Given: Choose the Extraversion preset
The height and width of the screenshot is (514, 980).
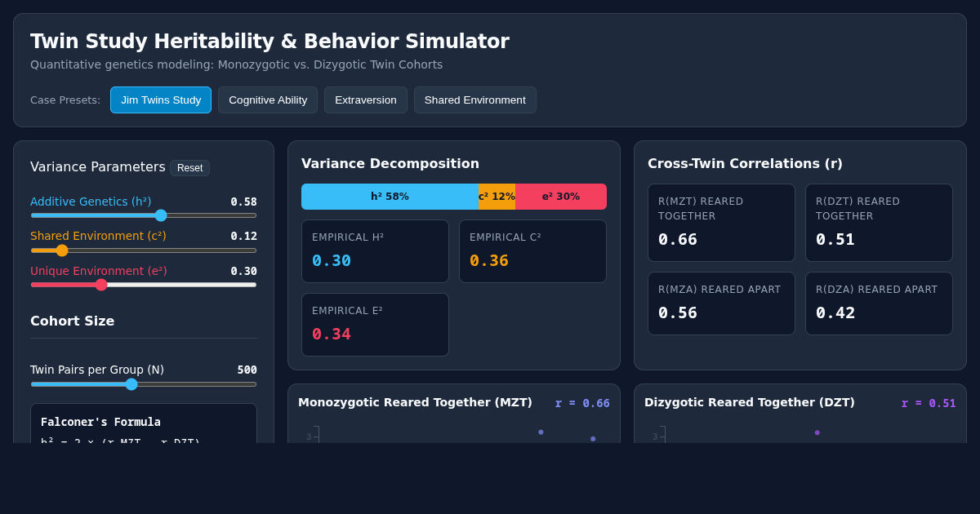Looking at the screenshot, I should tap(366, 100).
